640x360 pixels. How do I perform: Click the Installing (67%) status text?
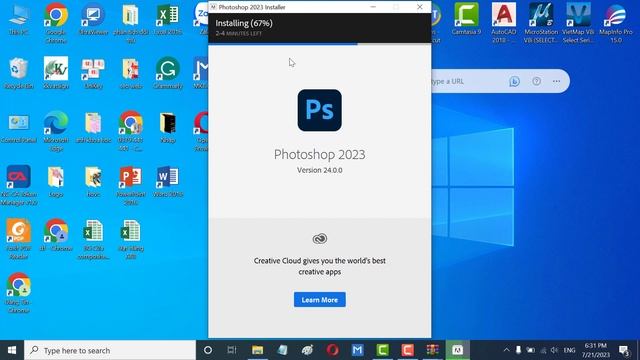[244, 23]
